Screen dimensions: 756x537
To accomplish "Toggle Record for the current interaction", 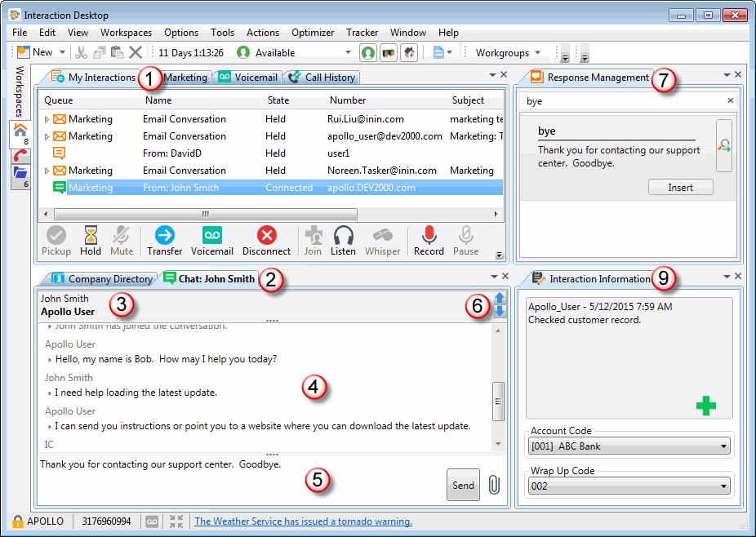I will (x=428, y=236).
